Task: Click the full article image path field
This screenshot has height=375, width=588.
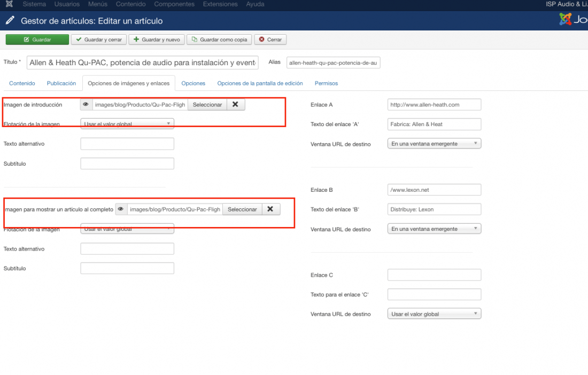Action: point(175,209)
